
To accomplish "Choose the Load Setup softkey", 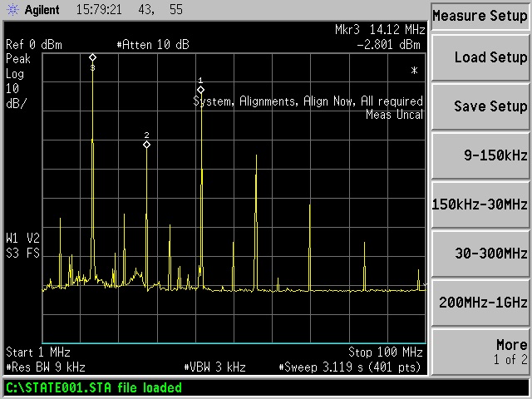I will coord(480,57).
